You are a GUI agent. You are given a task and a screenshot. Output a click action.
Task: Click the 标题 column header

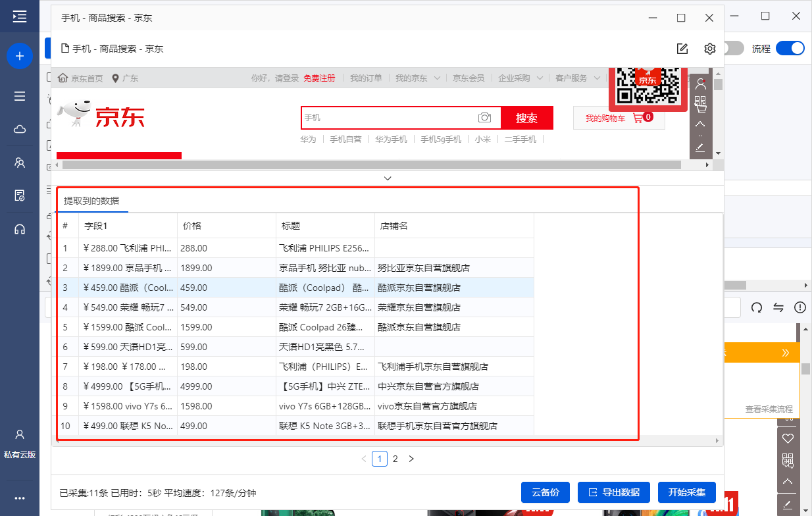[325, 226]
